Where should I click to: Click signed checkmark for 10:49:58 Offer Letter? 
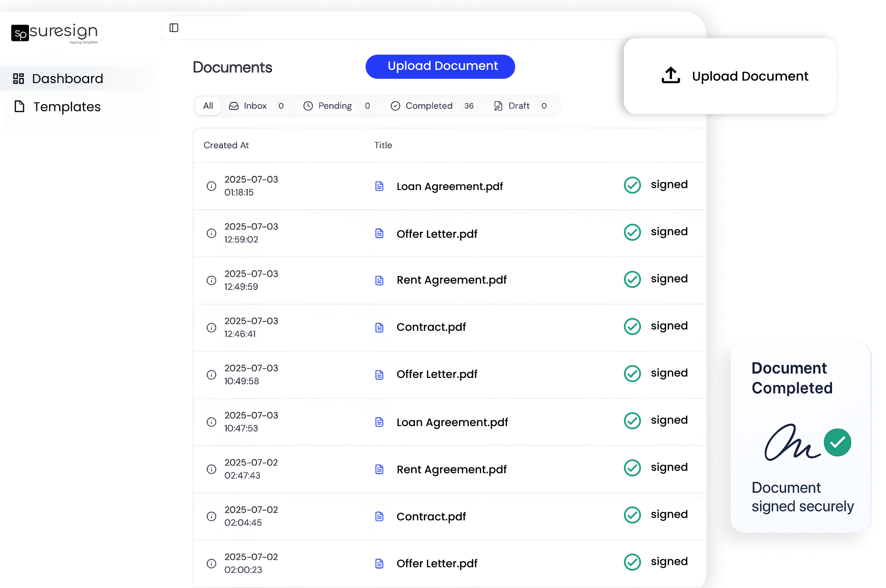pyautogui.click(x=632, y=374)
